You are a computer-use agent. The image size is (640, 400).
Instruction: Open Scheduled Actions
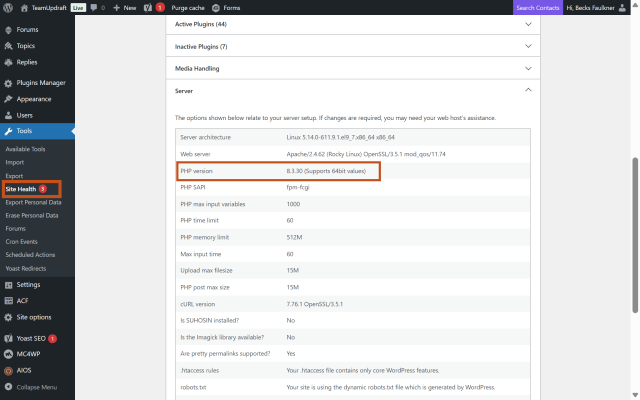coord(30,255)
